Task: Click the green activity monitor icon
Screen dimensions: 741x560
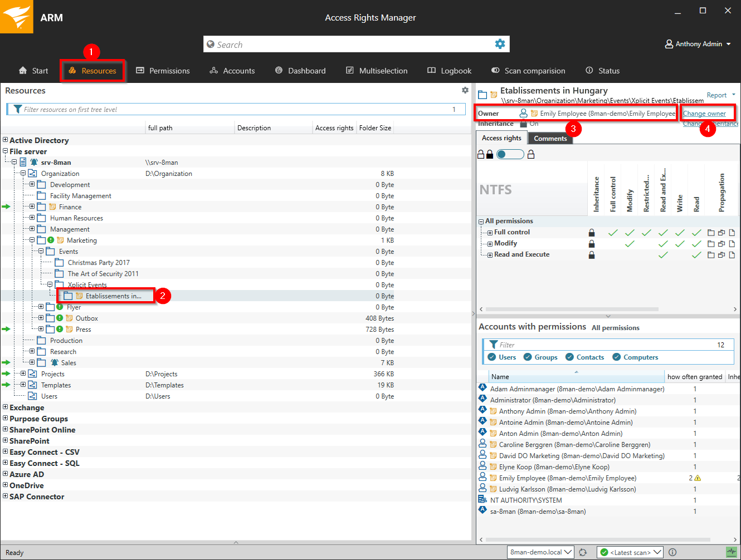Action: pos(732,552)
